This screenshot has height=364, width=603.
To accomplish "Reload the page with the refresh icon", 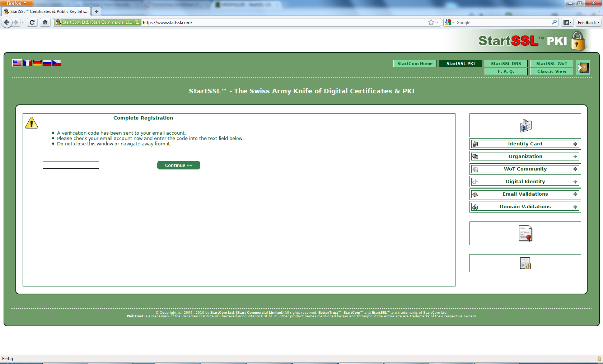I will 32,22.
